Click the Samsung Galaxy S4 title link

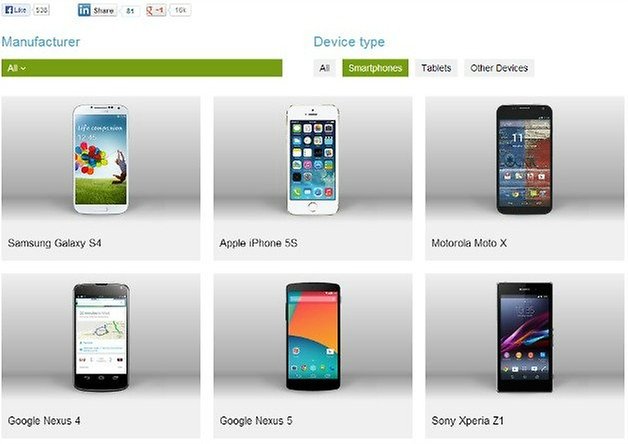(54, 243)
